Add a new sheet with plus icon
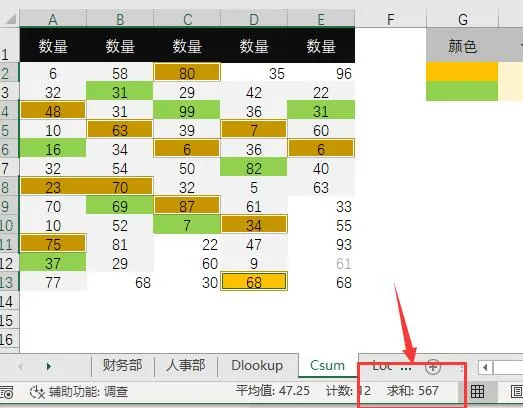Viewport: 523px width, 408px height. click(433, 366)
